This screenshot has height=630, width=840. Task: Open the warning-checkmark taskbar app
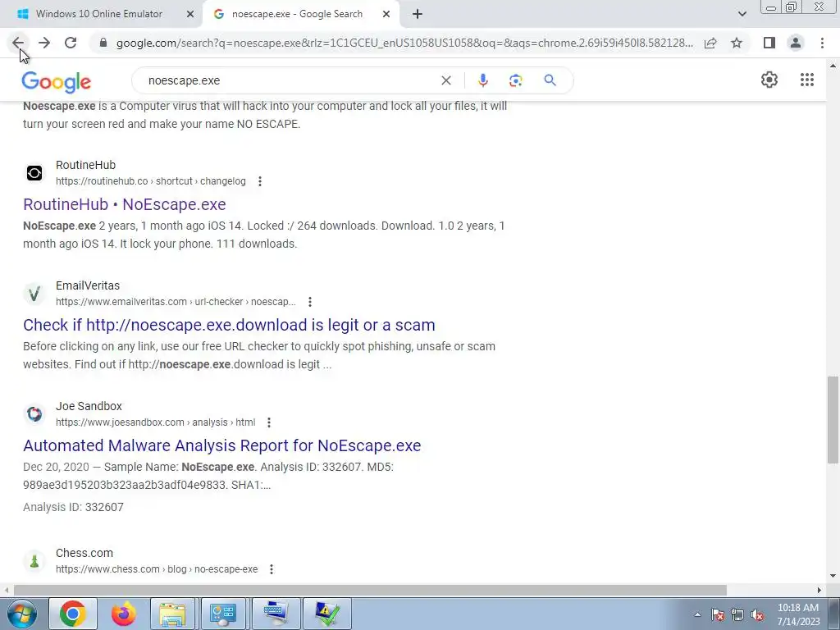pyautogui.click(x=327, y=614)
